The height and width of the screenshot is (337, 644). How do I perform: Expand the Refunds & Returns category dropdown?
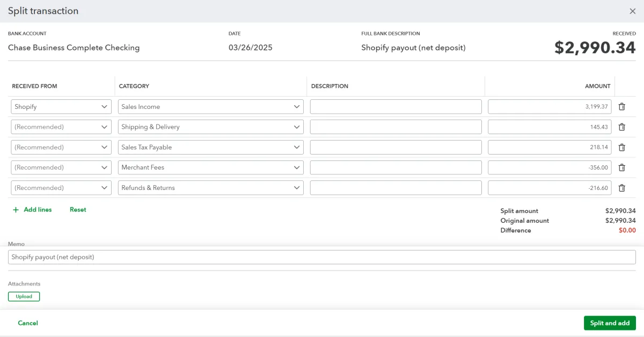tap(296, 188)
